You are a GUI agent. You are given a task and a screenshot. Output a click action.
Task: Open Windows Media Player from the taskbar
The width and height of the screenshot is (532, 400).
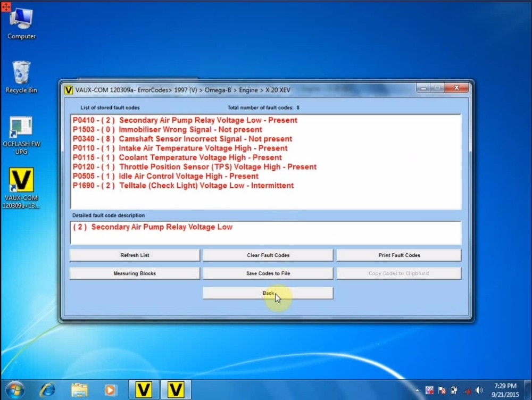click(x=110, y=390)
